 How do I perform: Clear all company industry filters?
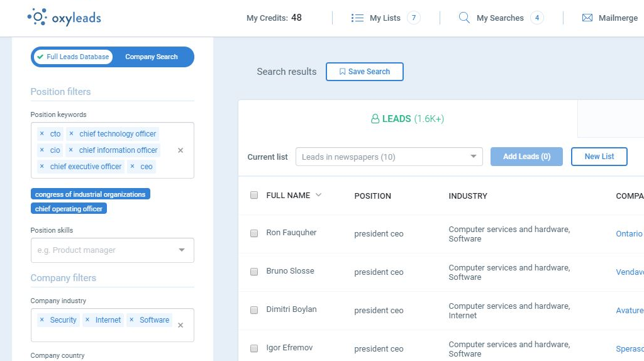pyautogui.click(x=180, y=325)
